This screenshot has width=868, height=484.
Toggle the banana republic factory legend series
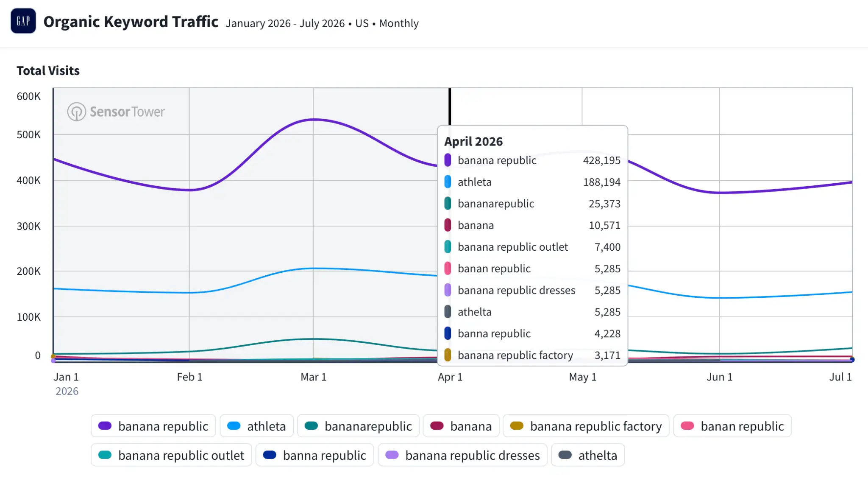pyautogui.click(x=586, y=426)
